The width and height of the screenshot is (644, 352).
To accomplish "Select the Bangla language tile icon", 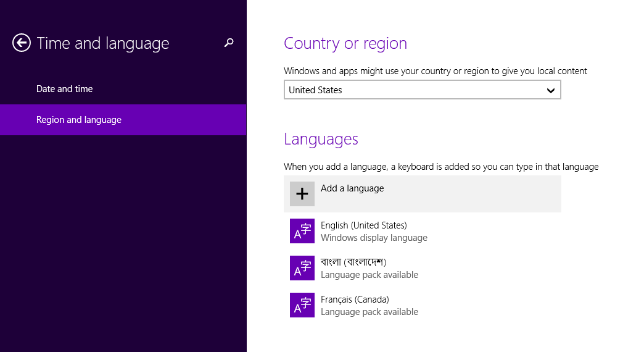I will point(302,268).
